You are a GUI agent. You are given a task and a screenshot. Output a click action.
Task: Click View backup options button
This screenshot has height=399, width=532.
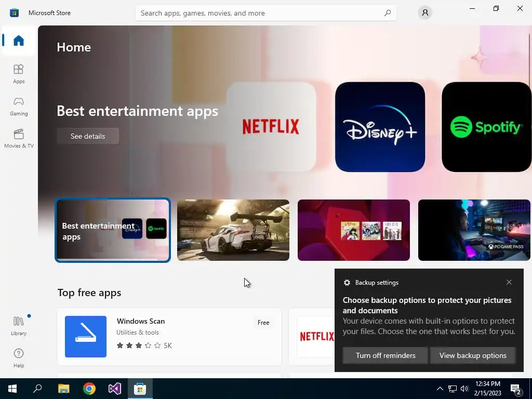tap(473, 355)
